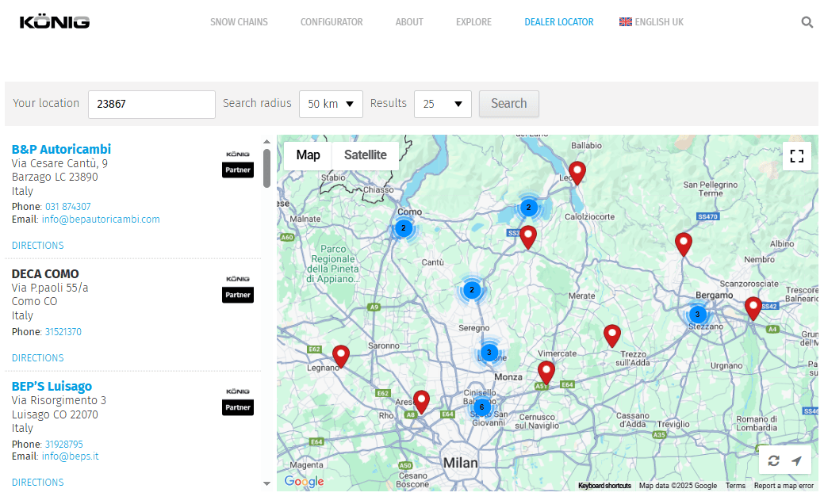Open the search magnifier icon in header

click(807, 22)
